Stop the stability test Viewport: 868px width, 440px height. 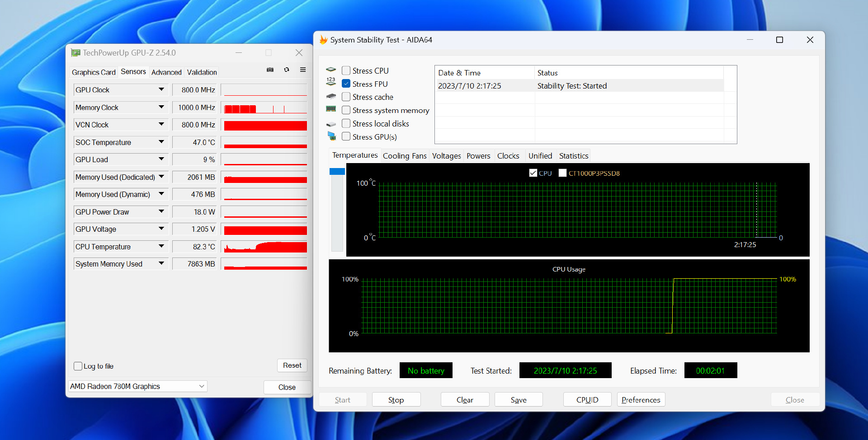(396, 400)
